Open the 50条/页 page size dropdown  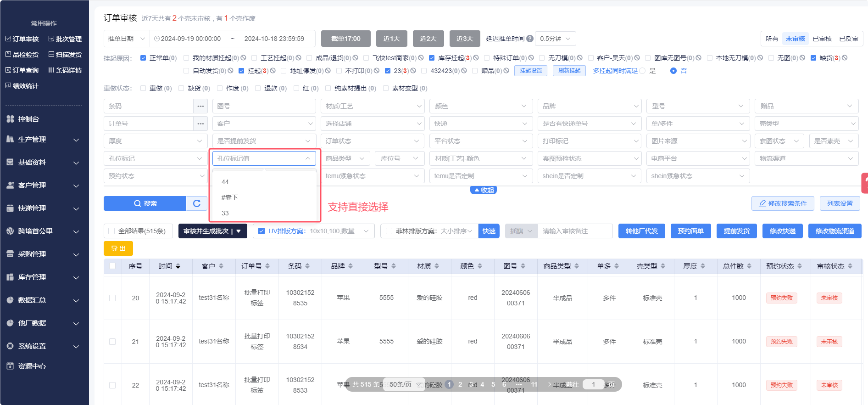(405, 384)
